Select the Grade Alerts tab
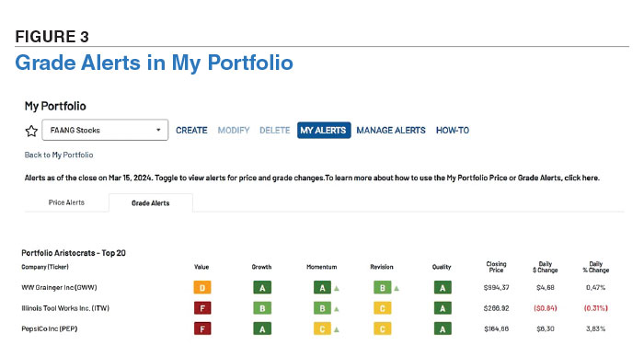This screenshot has height=357, width=644. pos(151,203)
